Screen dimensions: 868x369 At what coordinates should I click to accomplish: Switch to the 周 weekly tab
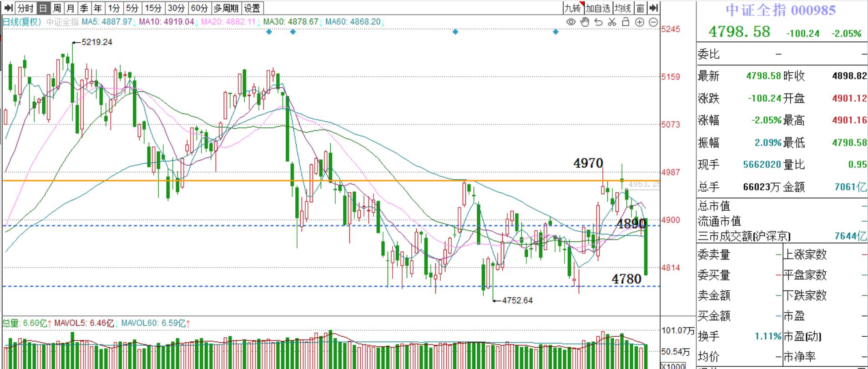pos(57,8)
